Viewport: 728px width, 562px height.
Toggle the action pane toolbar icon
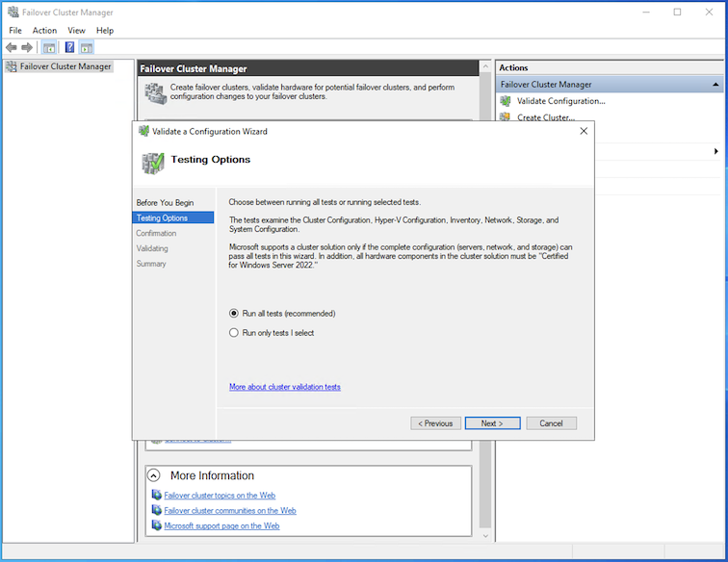pyautogui.click(x=87, y=47)
